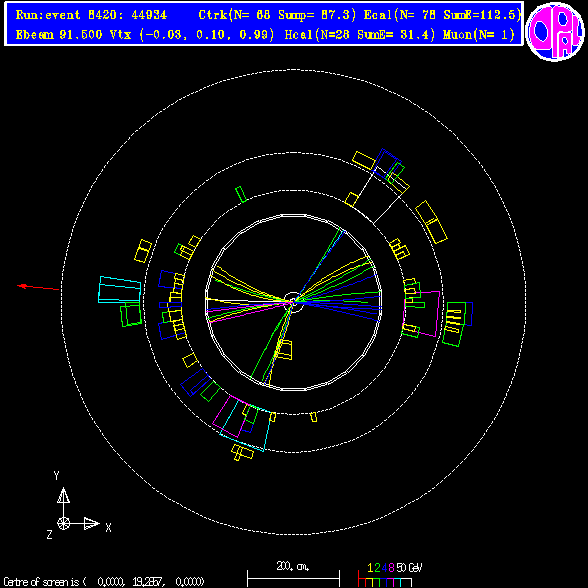
Task: Click the Y axis arrow icon
Action: click(x=63, y=495)
